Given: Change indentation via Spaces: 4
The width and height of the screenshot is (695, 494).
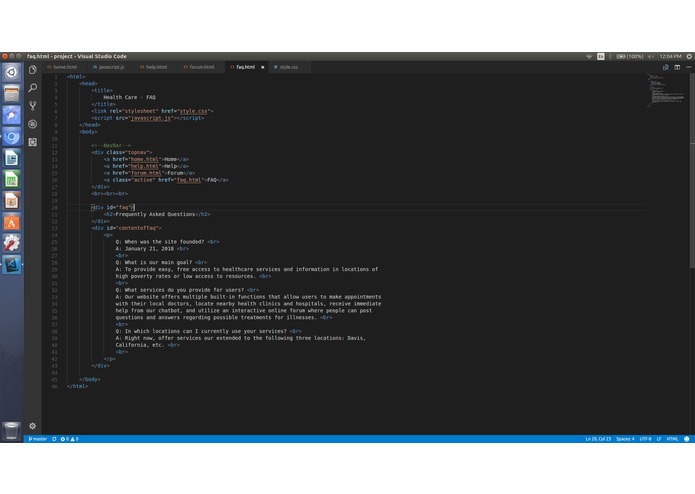Looking at the screenshot, I should (x=625, y=439).
